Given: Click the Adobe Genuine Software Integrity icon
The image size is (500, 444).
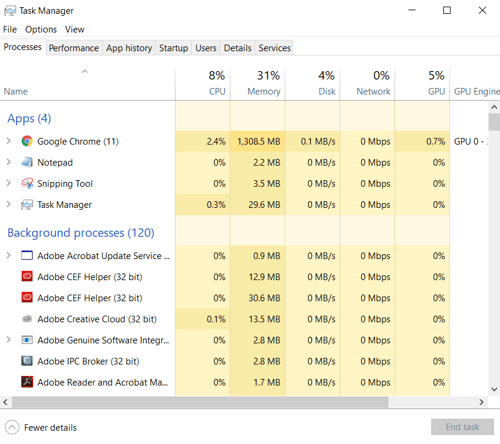Looking at the screenshot, I should (27, 340).
